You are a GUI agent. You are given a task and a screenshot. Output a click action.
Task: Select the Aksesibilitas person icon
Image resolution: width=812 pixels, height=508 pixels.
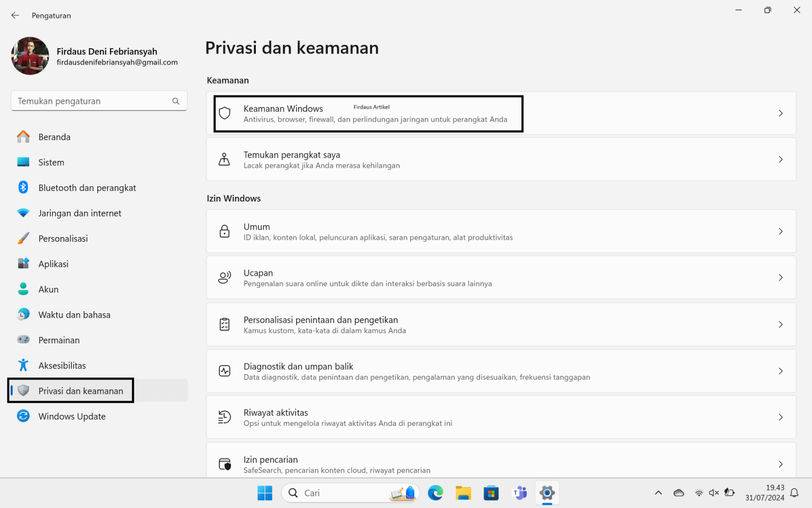click(23, 365)
